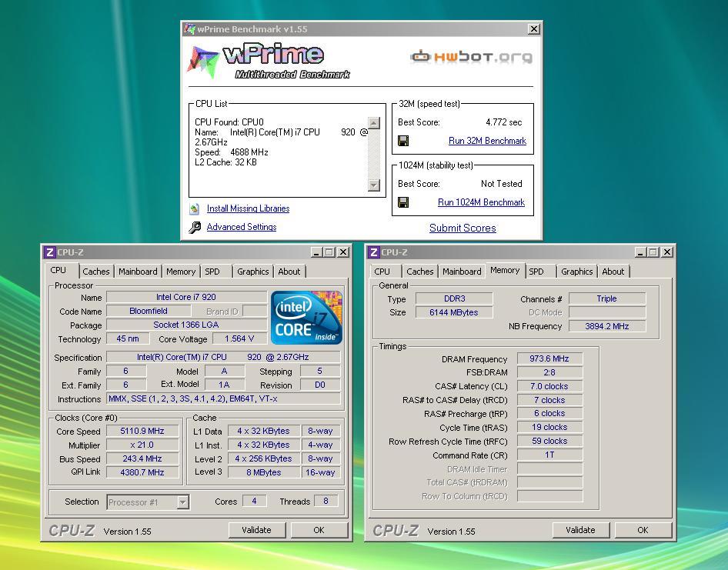Click the Package value Socket 1366 LGA
728x570 pixels.
tap(186, 325)
